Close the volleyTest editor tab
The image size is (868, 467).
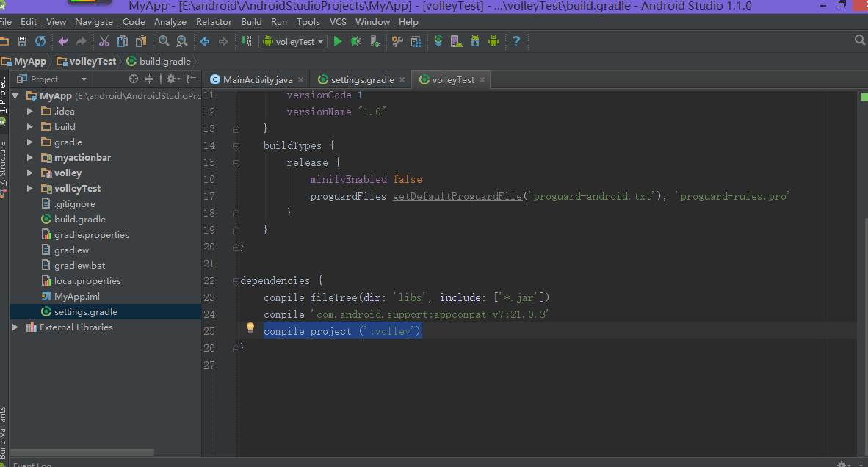[x=482, y=80]
